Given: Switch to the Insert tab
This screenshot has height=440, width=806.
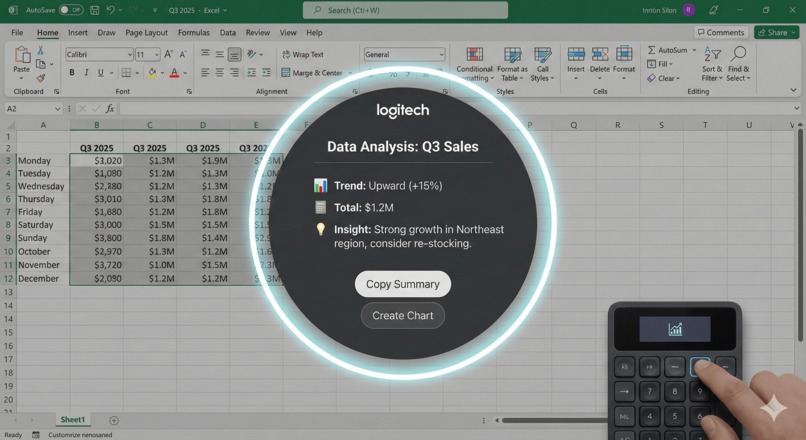Looking at the screenshot, I should [x=78, y=32].
